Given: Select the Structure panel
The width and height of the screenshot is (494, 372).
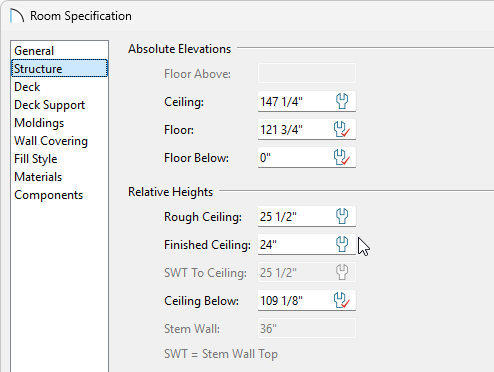Looking at the screenshot, I should click(59, 69).
